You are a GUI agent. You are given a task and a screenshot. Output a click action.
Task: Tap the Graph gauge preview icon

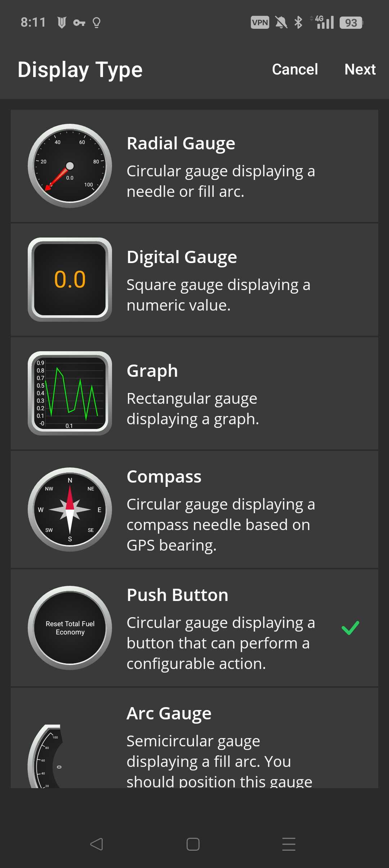pos(70,393)
